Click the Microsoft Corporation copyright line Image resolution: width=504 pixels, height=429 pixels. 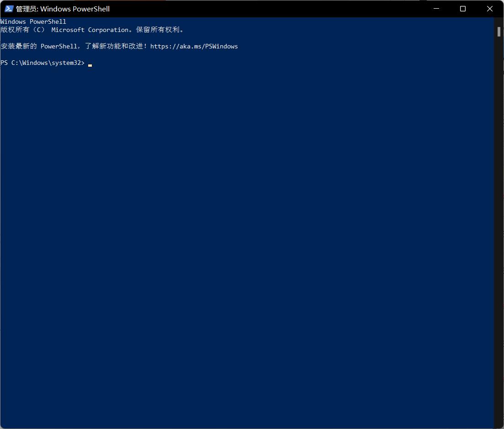pyautogui.click(x=92, y=30)
